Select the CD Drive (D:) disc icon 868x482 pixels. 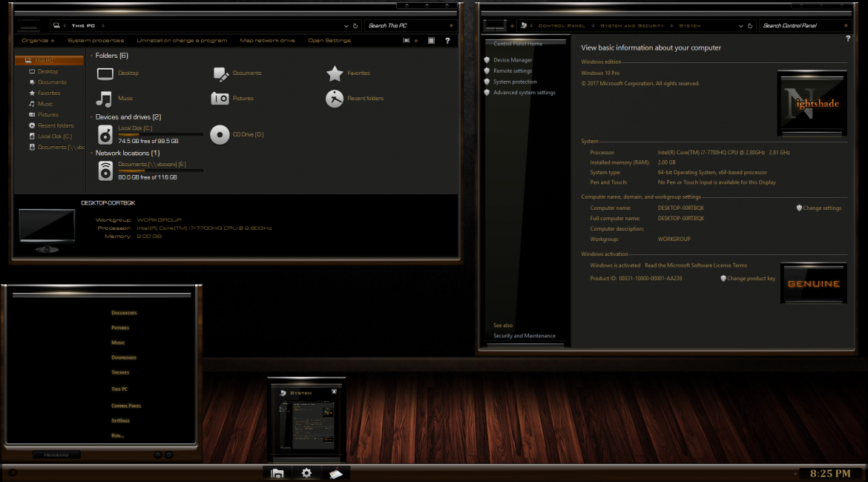[x=220, y=135]
